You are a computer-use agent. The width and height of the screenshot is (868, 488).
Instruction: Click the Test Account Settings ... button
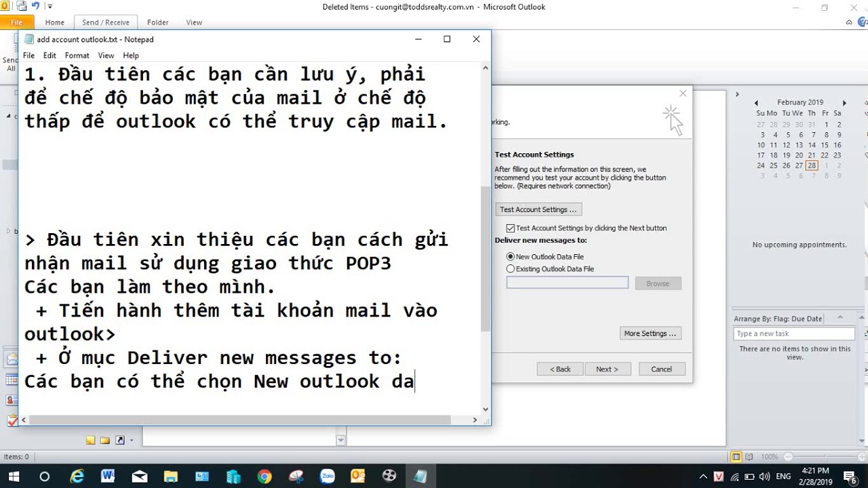point(538,209)
